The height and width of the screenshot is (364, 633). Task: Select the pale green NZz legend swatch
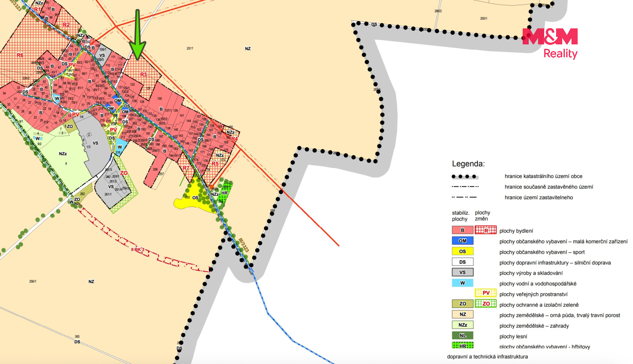pos(462,325)
